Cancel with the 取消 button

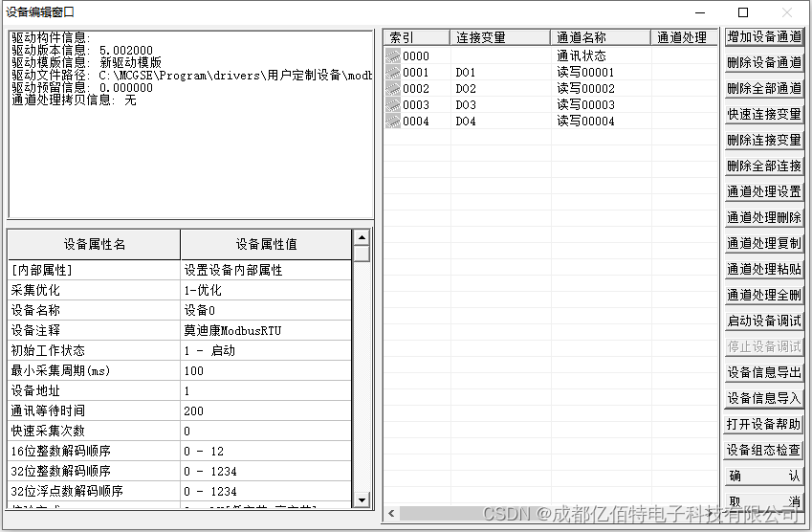coord(764,501)
